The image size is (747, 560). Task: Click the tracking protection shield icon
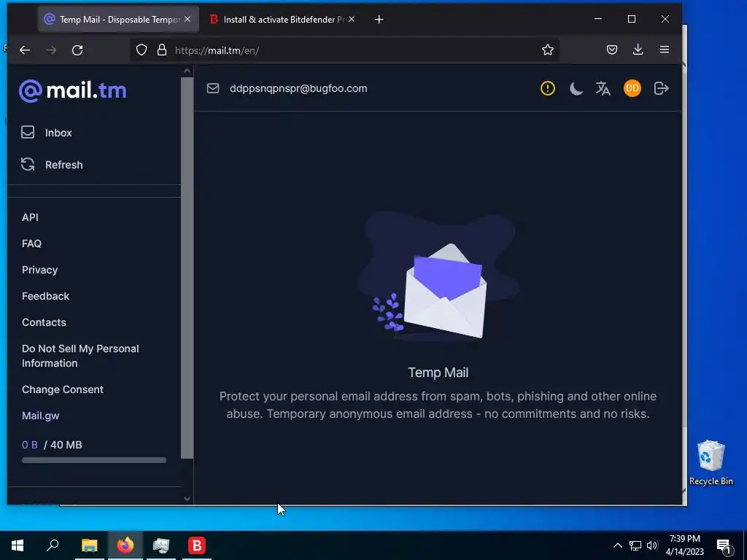pyautogui.click(x=142, y=50)
